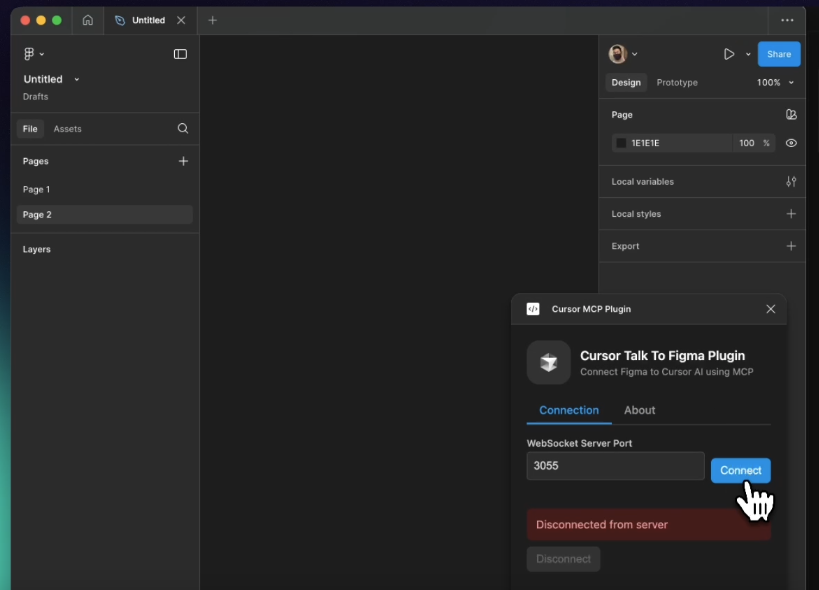This screenshot has width=819, height=590.
Task: Go to the Home icon tab
Action: pos(88,20)
